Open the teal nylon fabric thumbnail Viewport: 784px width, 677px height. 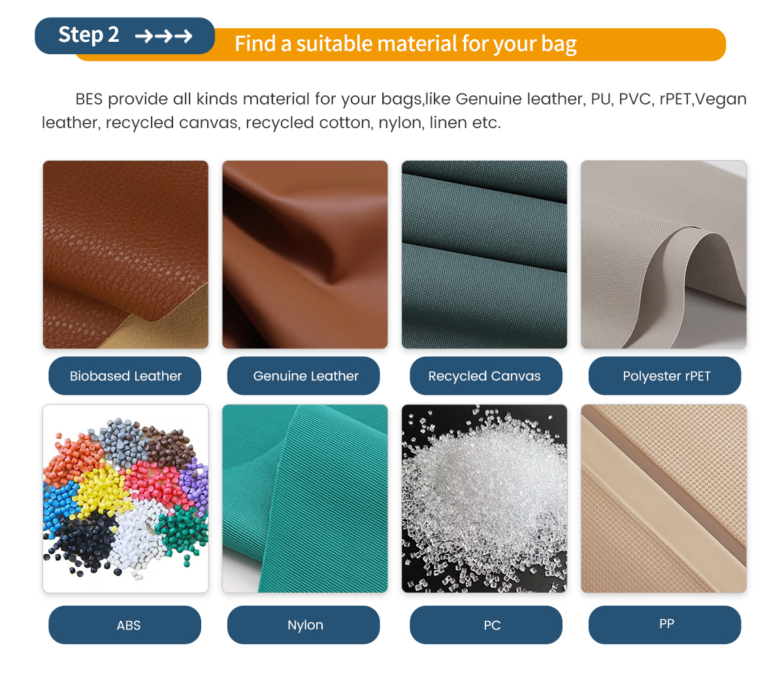tap(305, 499)
